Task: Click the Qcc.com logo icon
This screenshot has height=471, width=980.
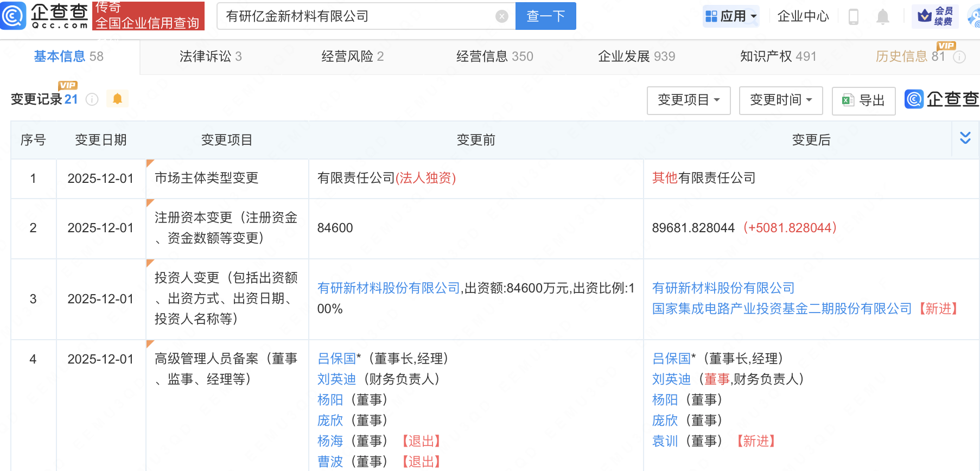Action: tap(13, 16)
